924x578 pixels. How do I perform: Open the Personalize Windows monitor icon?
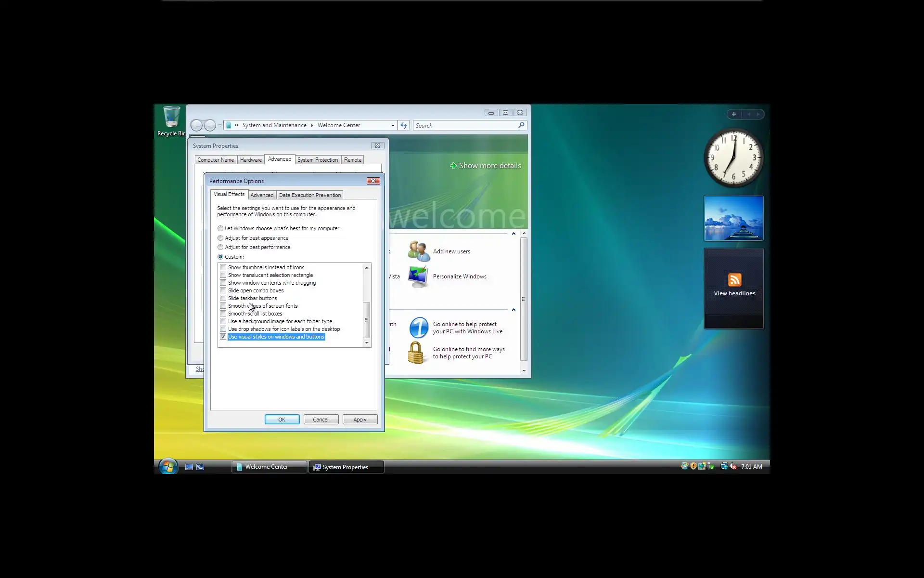(418, 276)
